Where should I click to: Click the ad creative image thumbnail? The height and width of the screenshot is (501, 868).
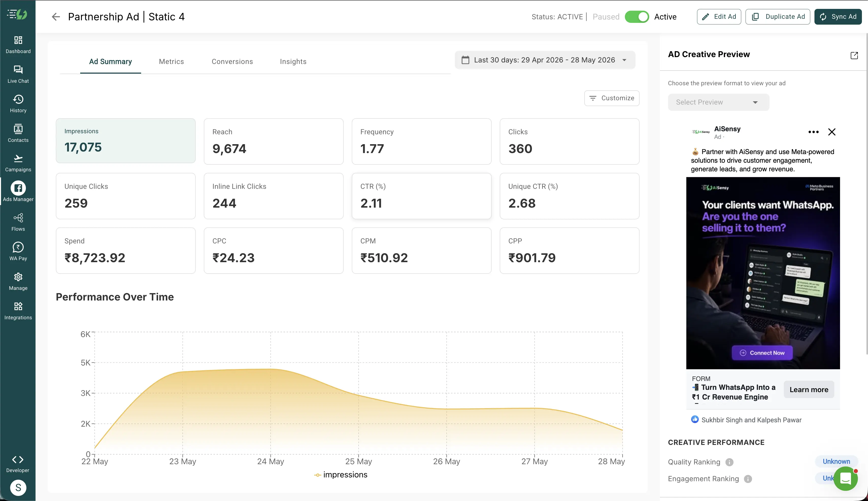pos(763,273)
